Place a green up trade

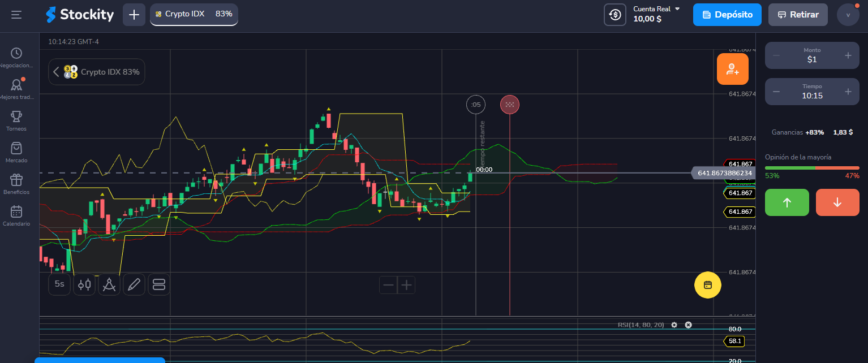(787, 202)
